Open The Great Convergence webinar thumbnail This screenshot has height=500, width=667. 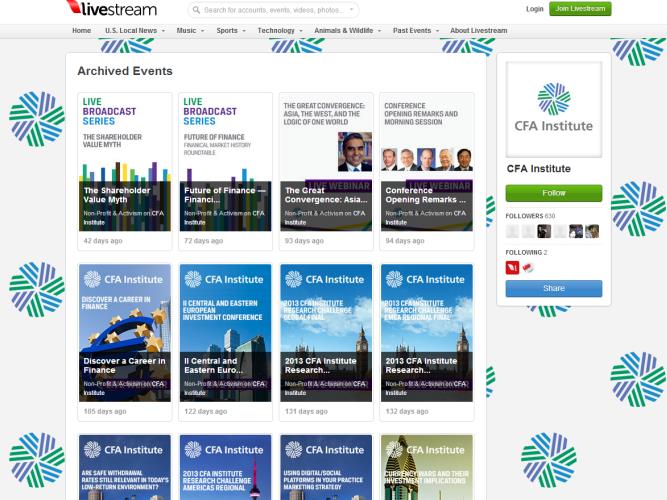coord(326,163)
